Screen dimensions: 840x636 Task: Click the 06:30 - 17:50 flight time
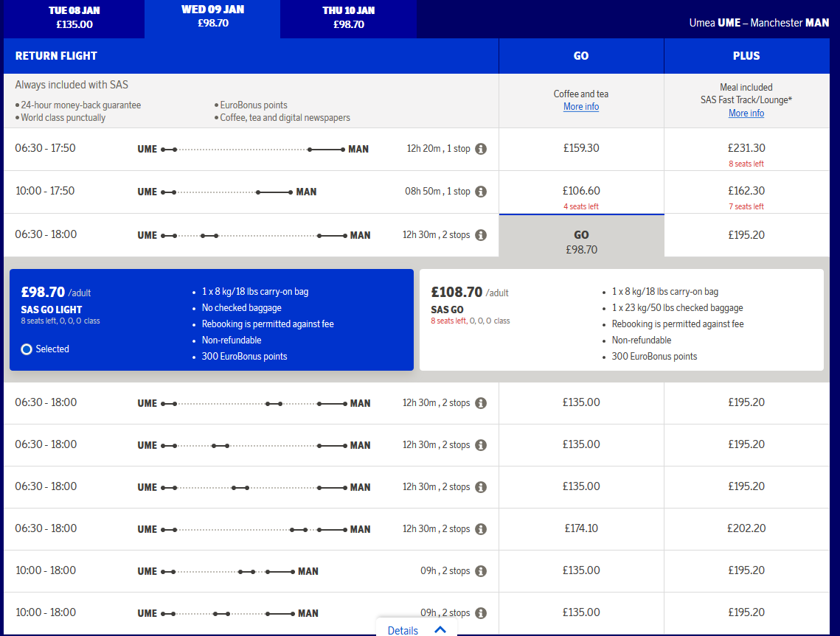click(45, 148)
